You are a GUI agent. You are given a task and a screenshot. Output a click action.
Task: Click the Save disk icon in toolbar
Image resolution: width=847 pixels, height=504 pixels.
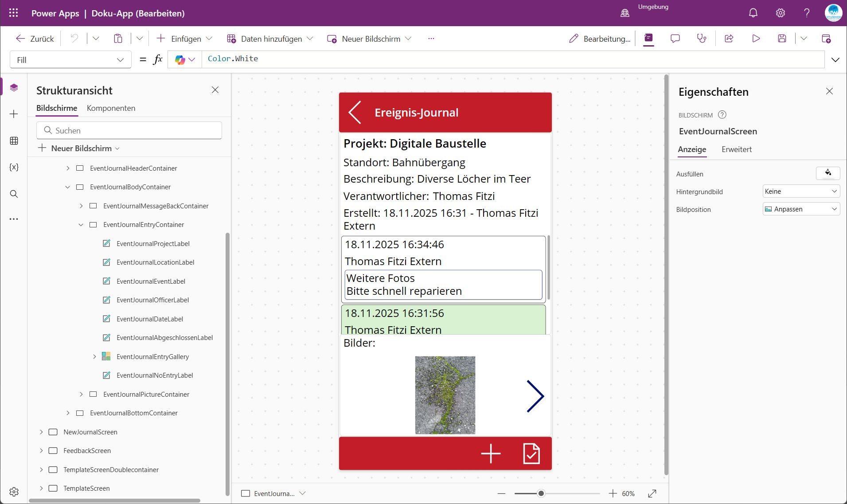782,39
